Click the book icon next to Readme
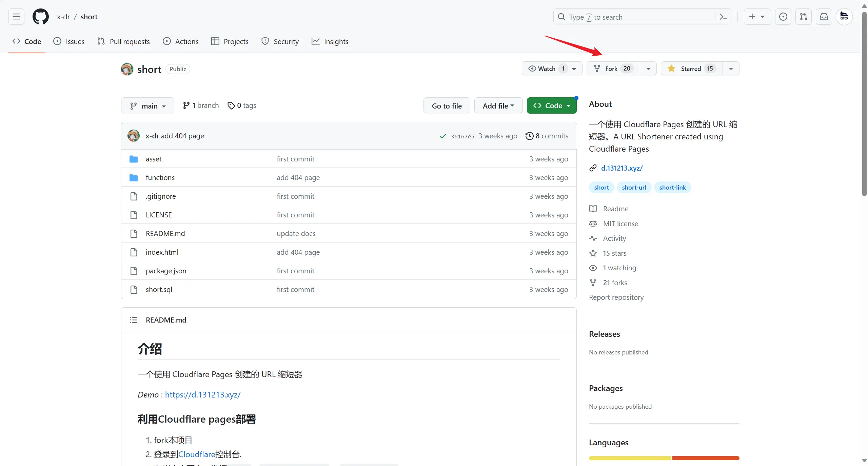 [593, 209]
